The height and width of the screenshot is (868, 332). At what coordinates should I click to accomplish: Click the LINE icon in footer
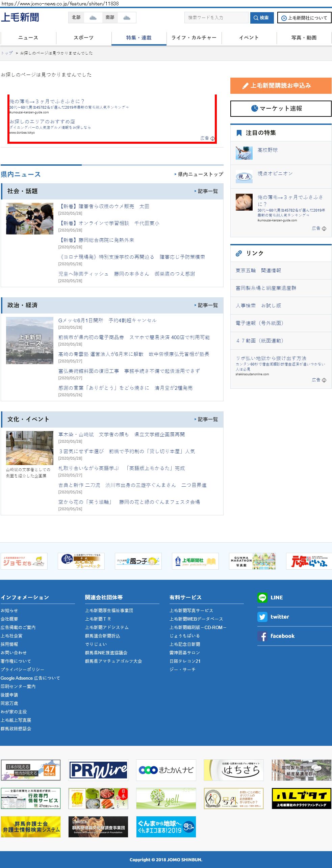point(262,597)
